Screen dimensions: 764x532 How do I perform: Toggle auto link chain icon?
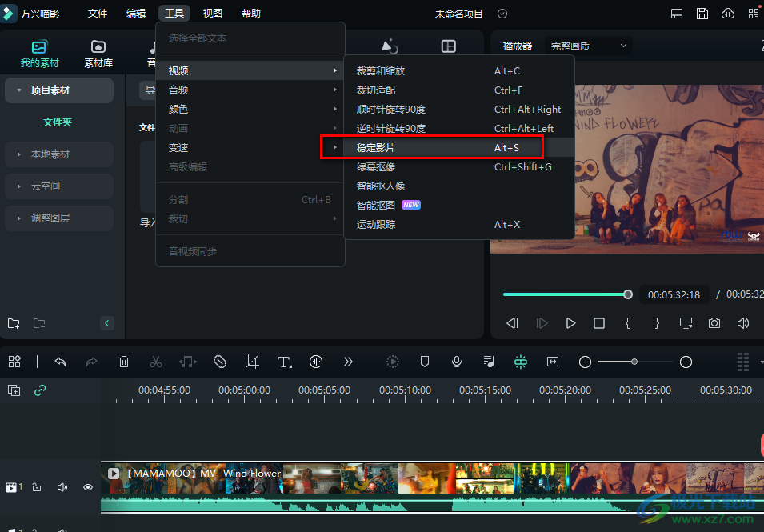click(40, 390)
